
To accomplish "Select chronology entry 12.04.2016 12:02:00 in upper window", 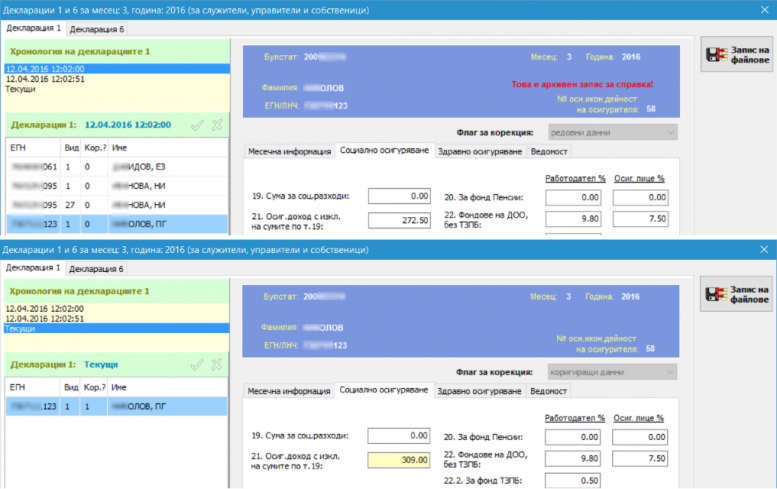I will click(117, 69).
